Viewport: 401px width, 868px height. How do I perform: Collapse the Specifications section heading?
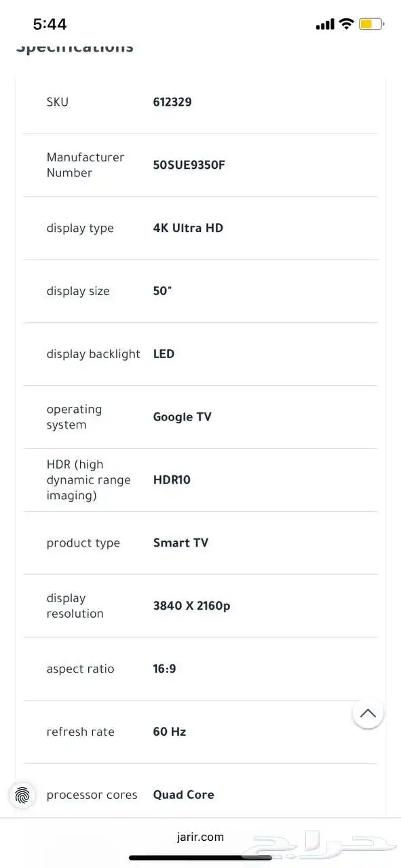(x=75, y=45)
